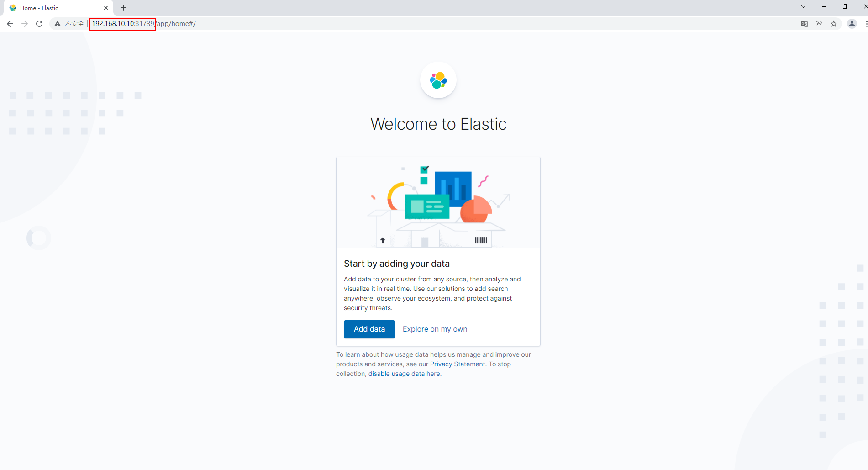Expand the tab search chevron
This screenshot has width=868, height=470.
803,7
